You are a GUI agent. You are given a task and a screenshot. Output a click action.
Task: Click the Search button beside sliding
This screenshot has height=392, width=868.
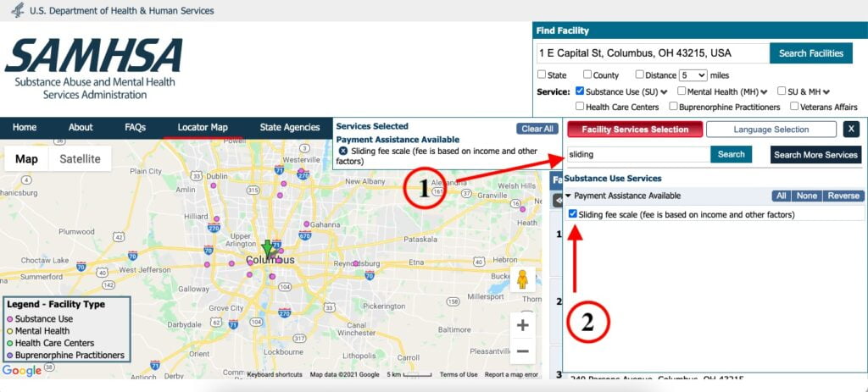pyautogui.click(x=732, y=154)
